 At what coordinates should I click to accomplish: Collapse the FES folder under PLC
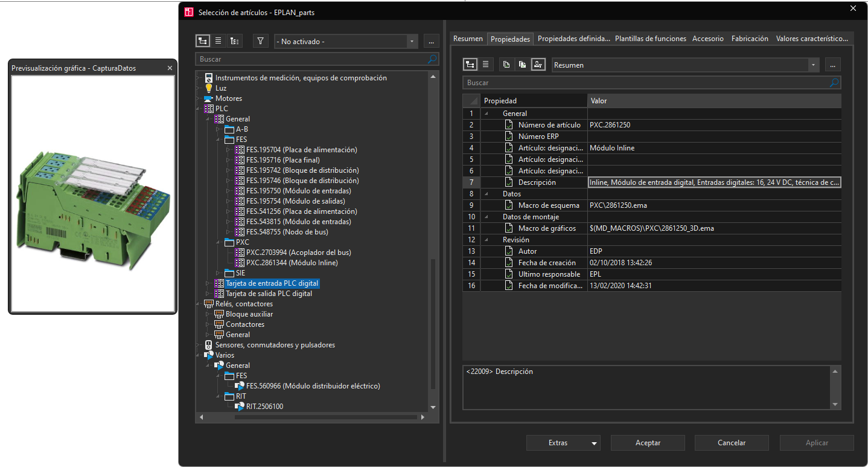point(219,140)
